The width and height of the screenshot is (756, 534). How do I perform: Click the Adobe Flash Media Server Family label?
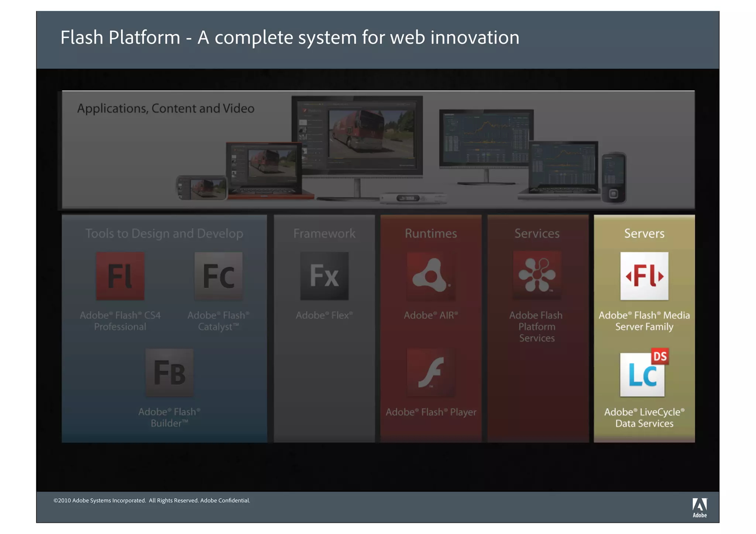[644, 321]
